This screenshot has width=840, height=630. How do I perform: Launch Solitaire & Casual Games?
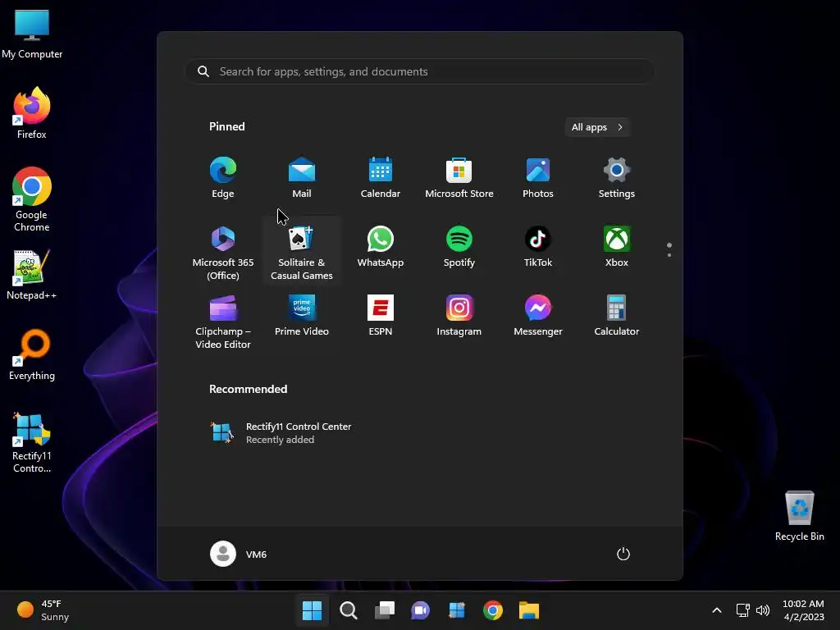[x=302, y=253]
